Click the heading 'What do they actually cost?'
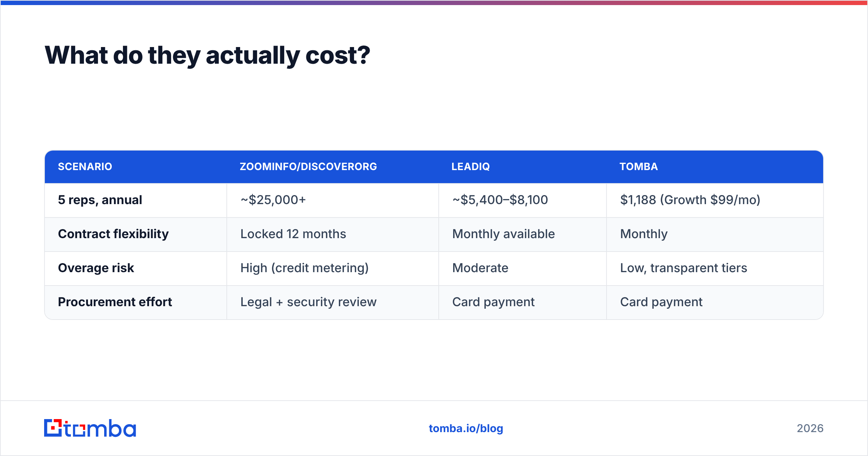This screenshot has width=868, height=456. click(208, 55)
